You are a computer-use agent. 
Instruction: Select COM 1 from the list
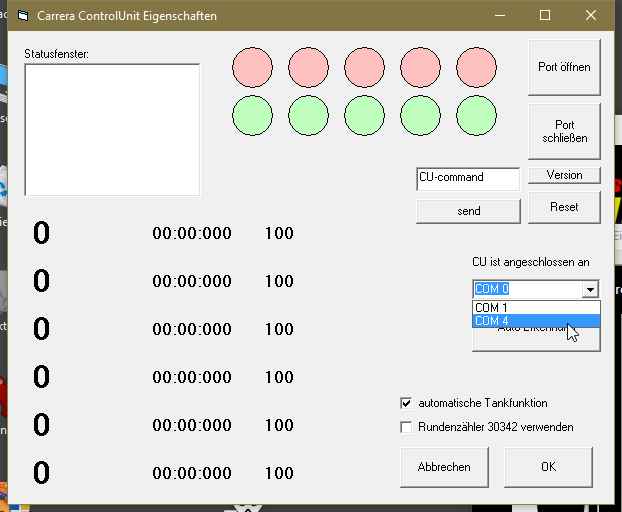tap(536, 307)
